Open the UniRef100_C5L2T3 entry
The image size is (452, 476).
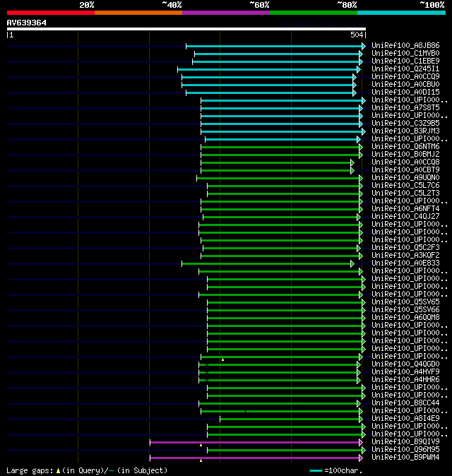tap(405, 194)
